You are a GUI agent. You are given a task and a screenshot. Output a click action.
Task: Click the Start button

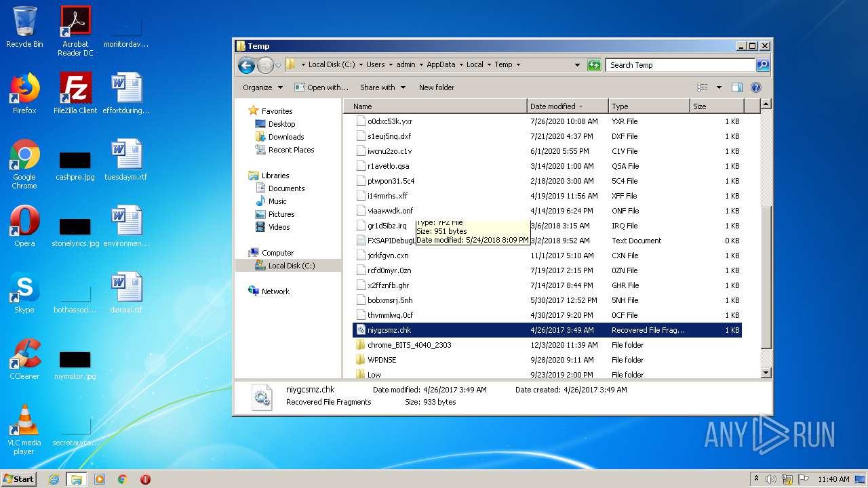(x=19, y=479)
